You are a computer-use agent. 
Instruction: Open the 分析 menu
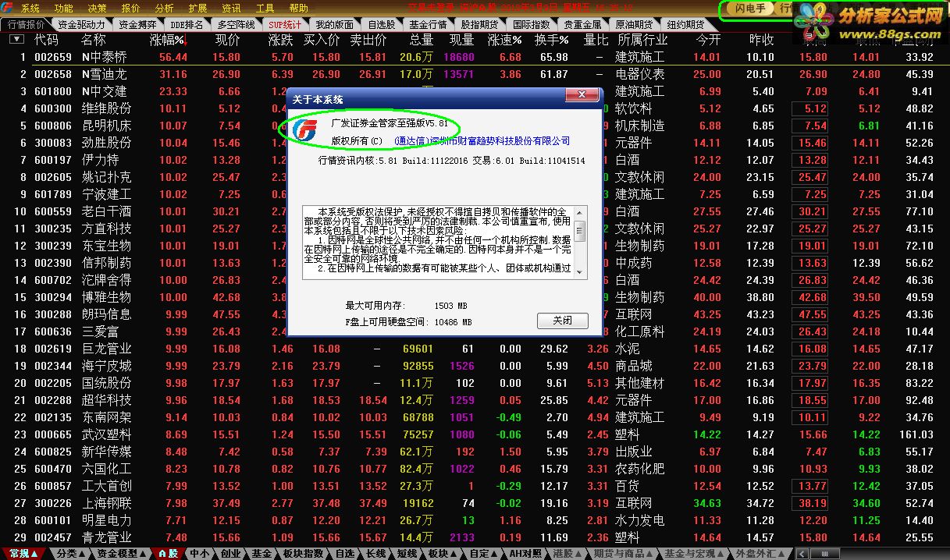click(165, 9)
